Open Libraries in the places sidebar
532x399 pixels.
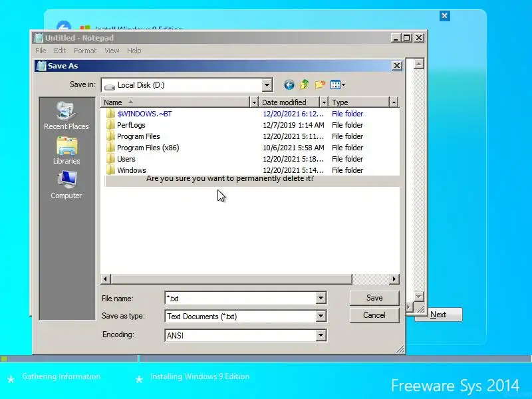point(66,151)
